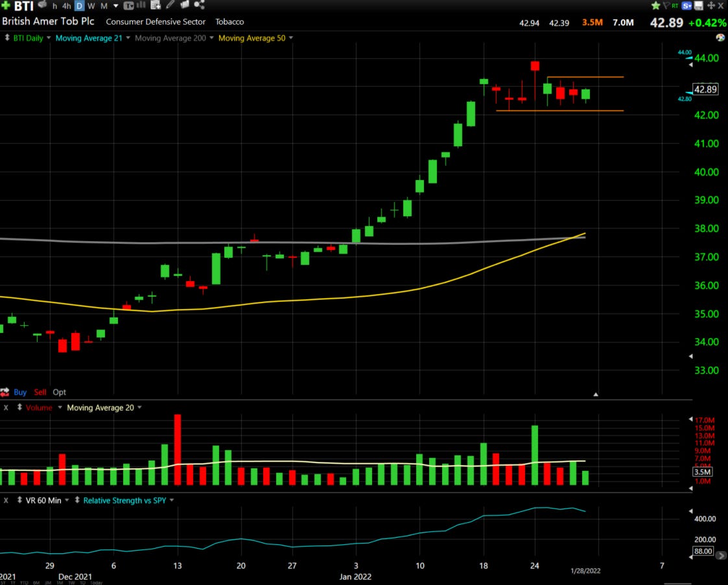The width and height of the screenshot is (728, 585).
Task: Click the BTI ticker symbol
Action: (24, 6)
